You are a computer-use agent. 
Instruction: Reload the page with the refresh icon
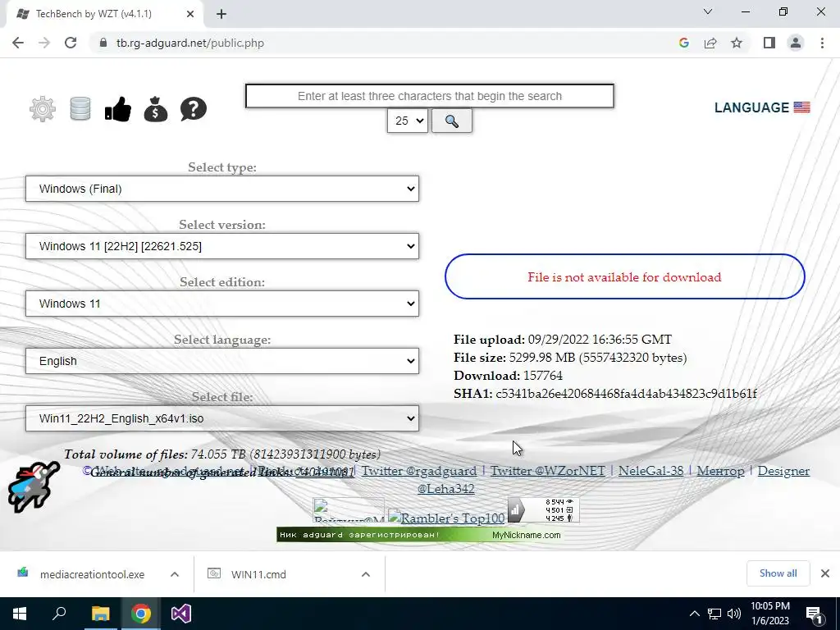coord(71,43)
